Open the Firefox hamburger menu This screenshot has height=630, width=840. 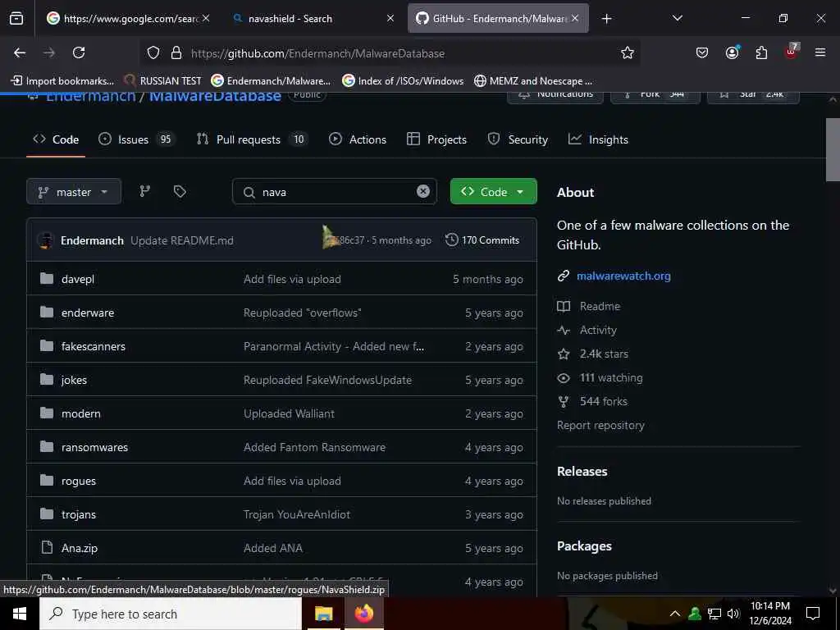click(820, 52)
